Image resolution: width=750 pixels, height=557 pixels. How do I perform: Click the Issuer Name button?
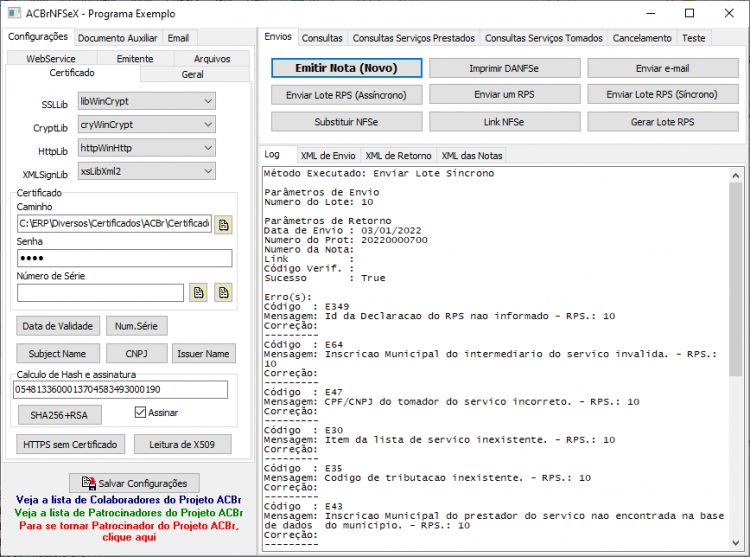[x=204, y=354]
